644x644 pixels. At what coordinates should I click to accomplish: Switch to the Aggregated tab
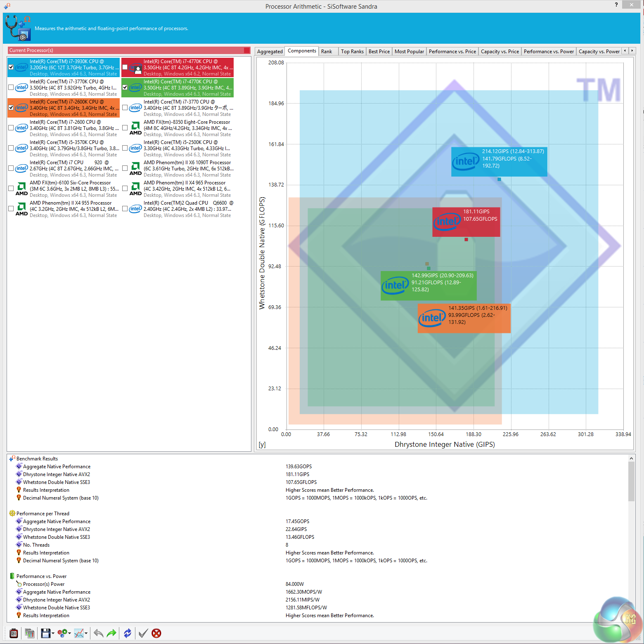pos(270,52)
